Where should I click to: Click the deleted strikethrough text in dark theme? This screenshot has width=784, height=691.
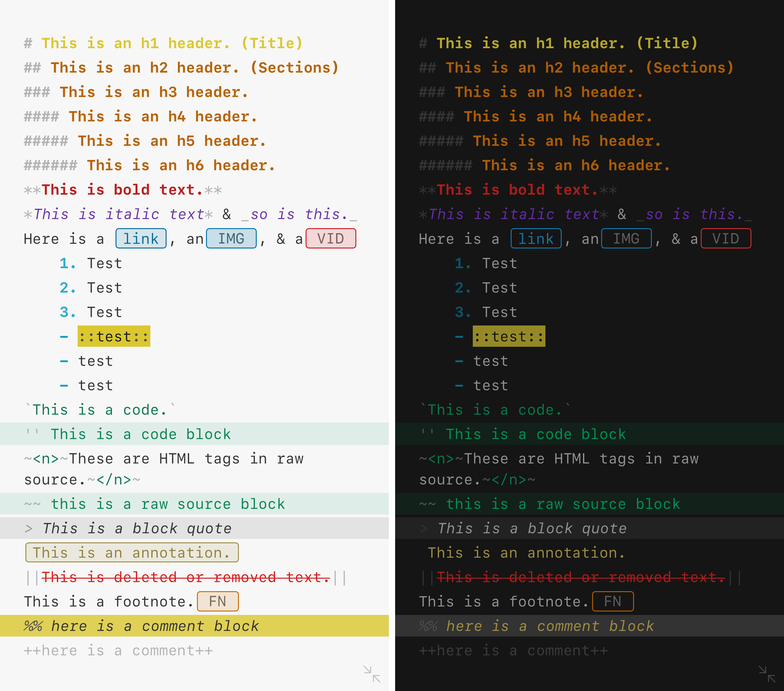(x=581, y=577)
